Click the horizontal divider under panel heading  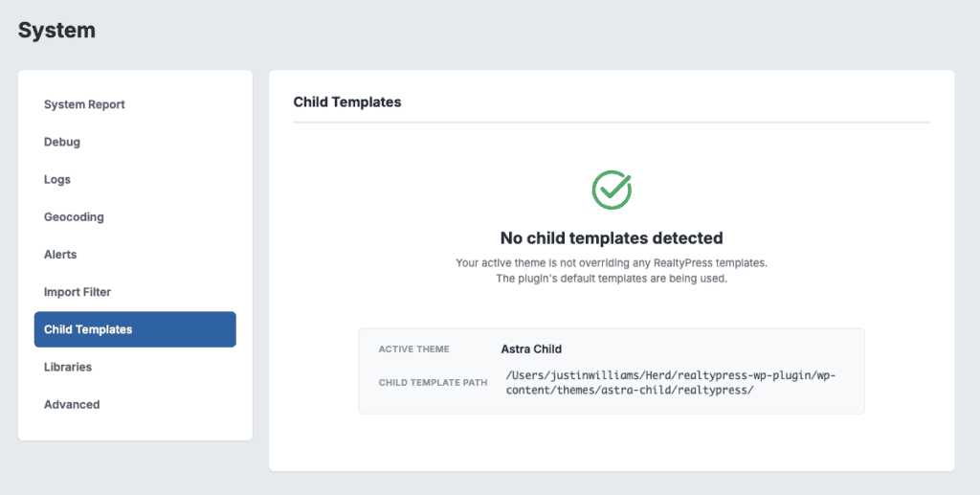coord(612,123)
